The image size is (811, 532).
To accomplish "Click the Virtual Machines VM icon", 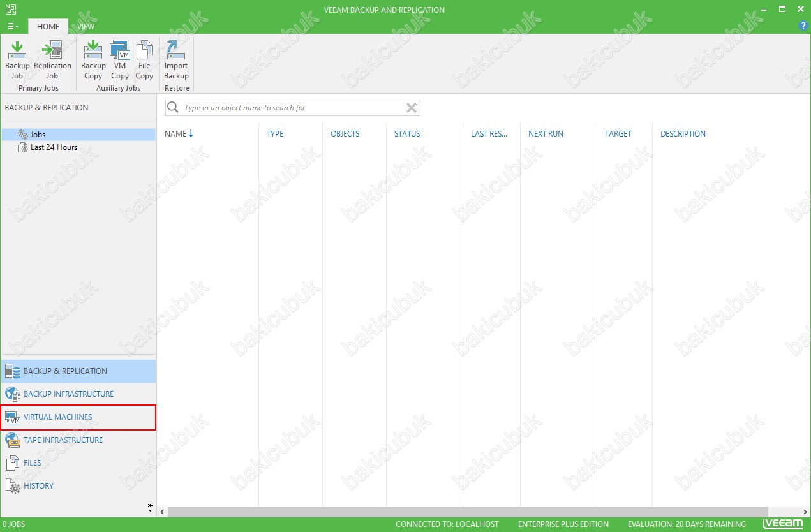I will pos(13,417).
